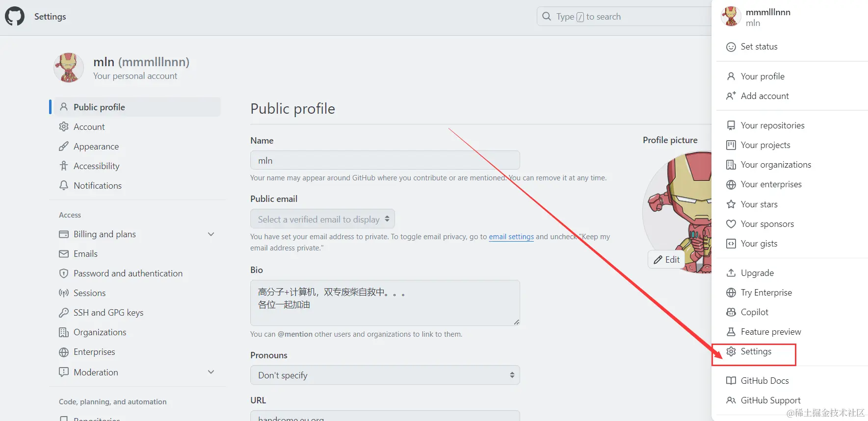Click the Your projects board icon

pos(731,145)
